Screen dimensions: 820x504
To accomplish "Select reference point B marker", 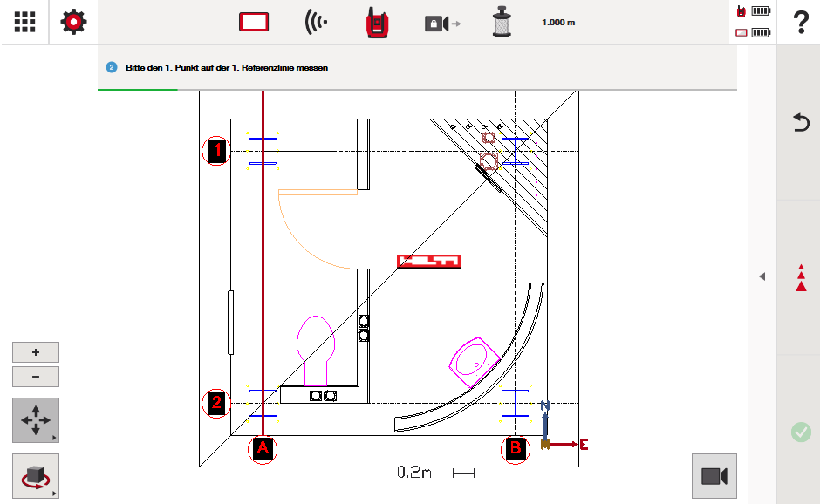I will (515, 449).
